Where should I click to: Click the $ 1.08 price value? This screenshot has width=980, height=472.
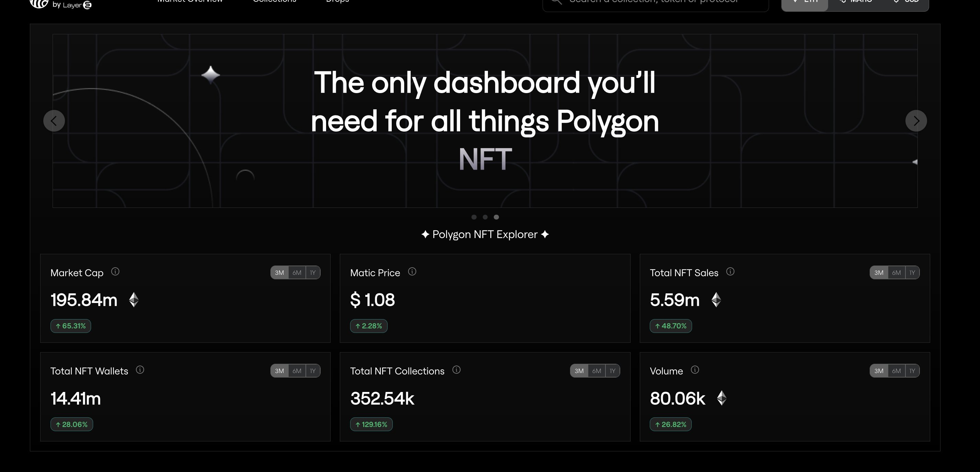click(372, 300)
